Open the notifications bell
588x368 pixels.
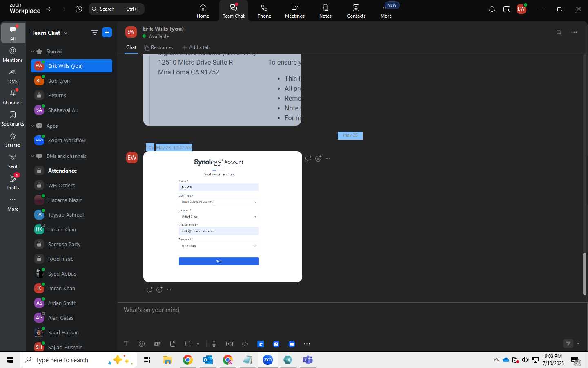coord(492,9)
